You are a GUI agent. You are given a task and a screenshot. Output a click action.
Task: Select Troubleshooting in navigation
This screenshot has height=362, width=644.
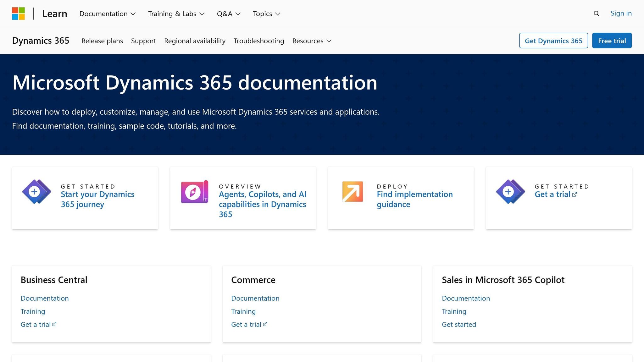[259, 41]
